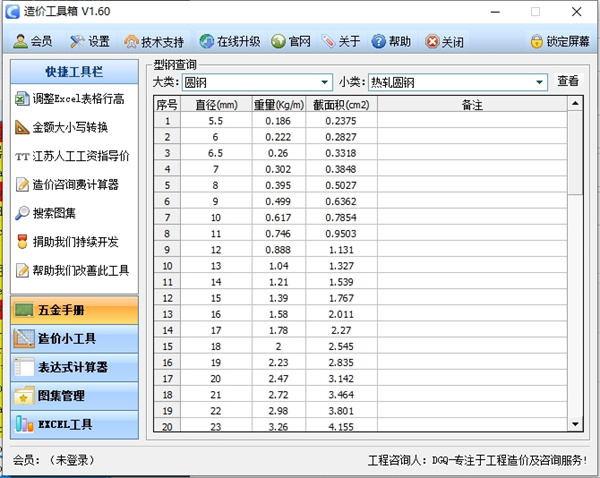Click the 序号 column header

pyautogui.click(x=167, y=104)
